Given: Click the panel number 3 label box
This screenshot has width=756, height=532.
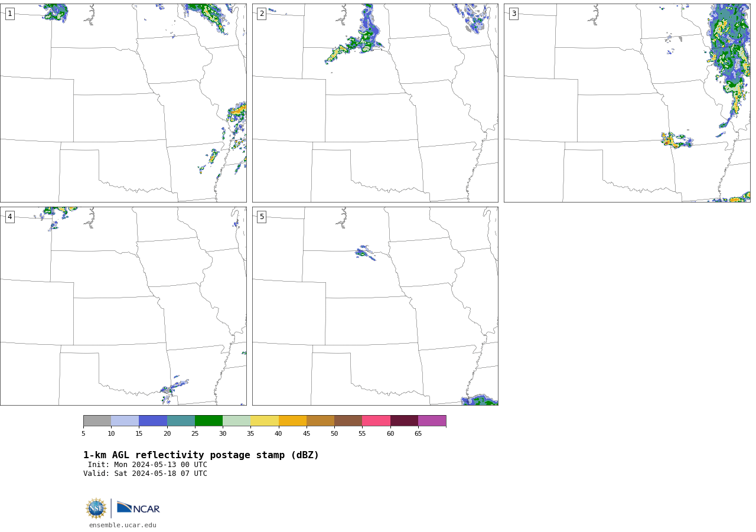Looking at the screenshot, I should coord(513,14).
